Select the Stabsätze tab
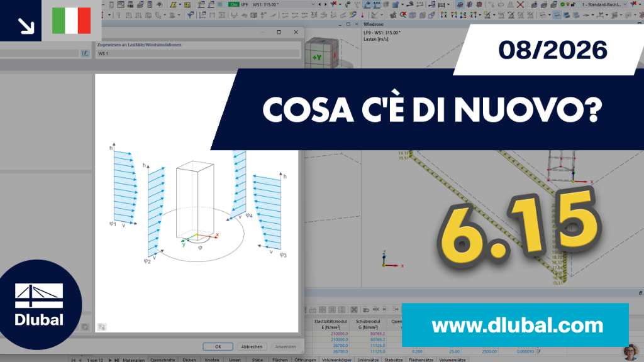Viewport: 644px width, 362px height. (393, 360)
